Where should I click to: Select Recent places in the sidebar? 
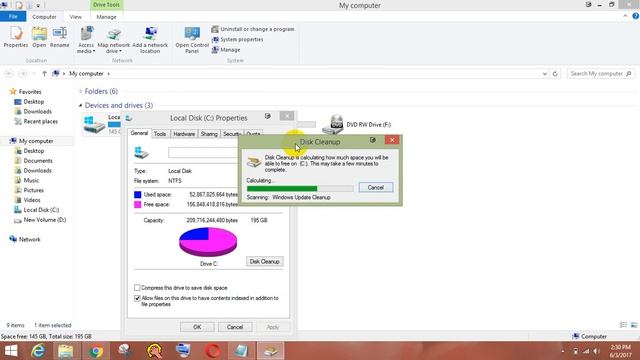point(36,121)
